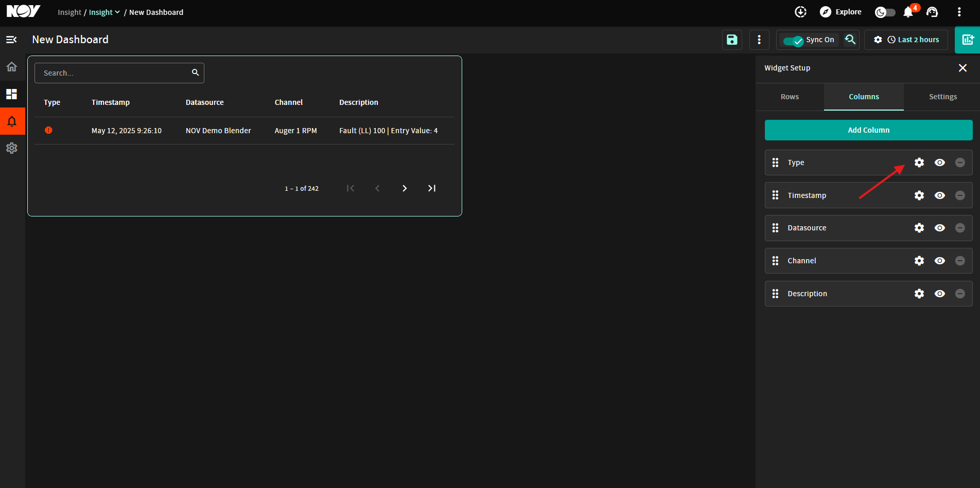This screenshot has width=980, height=488.
Task: Open notifications bell with 4 badge
Action: point(909,11)
